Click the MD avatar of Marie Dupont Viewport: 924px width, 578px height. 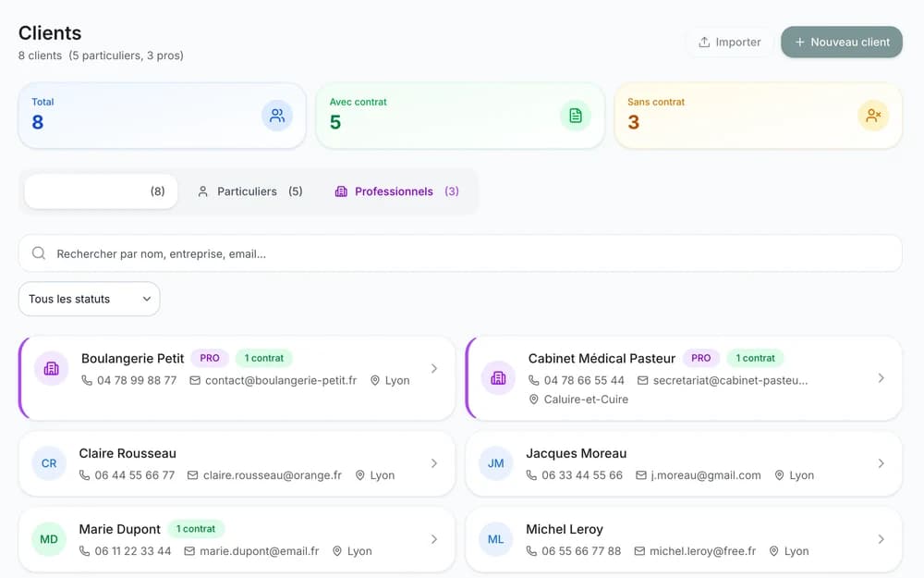pyautogui.click(x=49, y=539)
